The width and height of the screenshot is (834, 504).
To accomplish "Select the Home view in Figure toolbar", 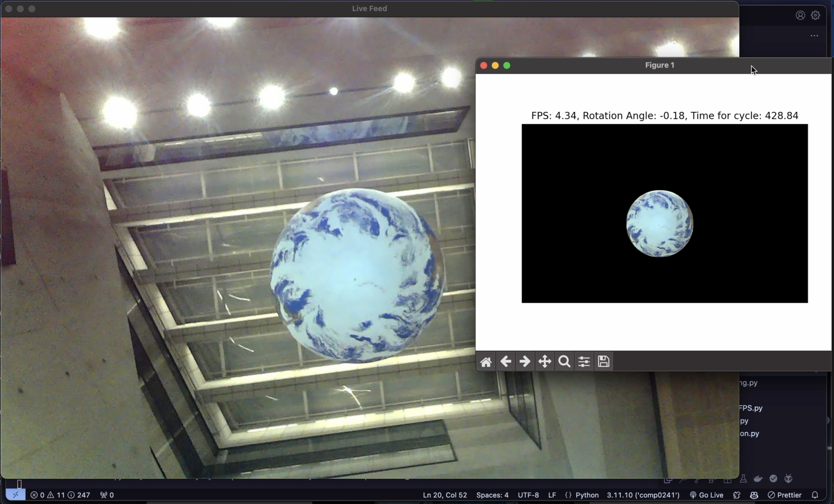I will [x=486, y=361].
